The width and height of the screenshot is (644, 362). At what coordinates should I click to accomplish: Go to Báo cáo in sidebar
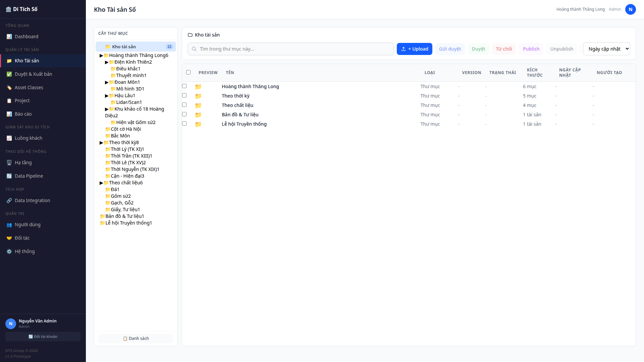point(23,114)
